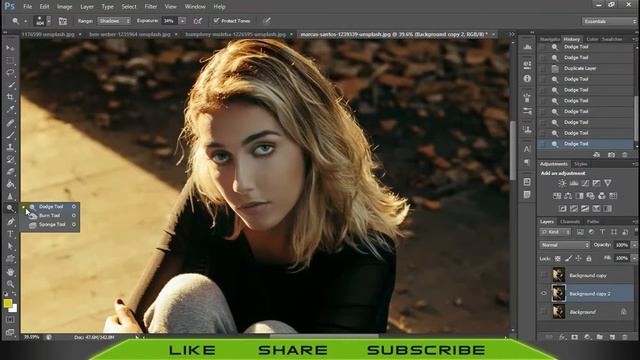This screenshot has width=640, height=360.
Task: Open the Fill slider arrow
Action: (634, 258)
